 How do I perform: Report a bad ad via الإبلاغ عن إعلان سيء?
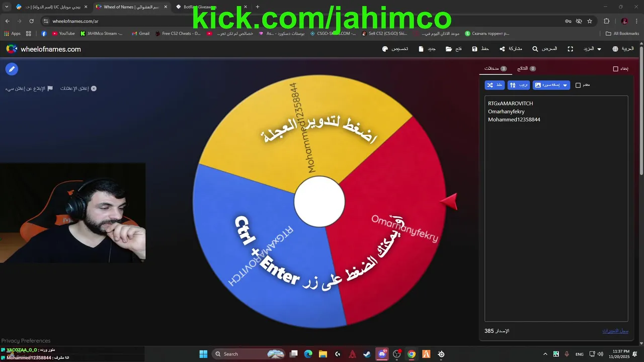tap(29, 88)
